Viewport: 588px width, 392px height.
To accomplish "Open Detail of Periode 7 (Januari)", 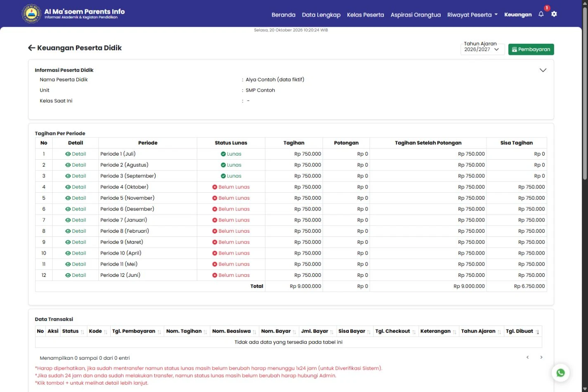I will coord(76,220).
